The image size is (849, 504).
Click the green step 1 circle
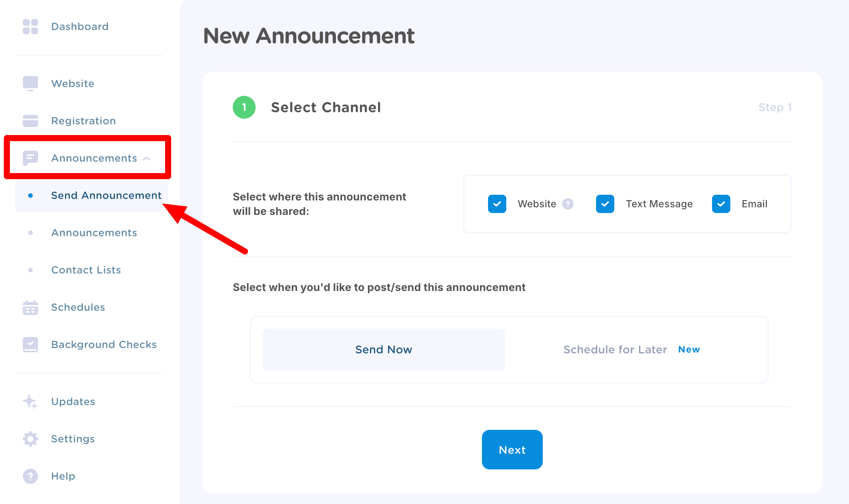(244, 107)
